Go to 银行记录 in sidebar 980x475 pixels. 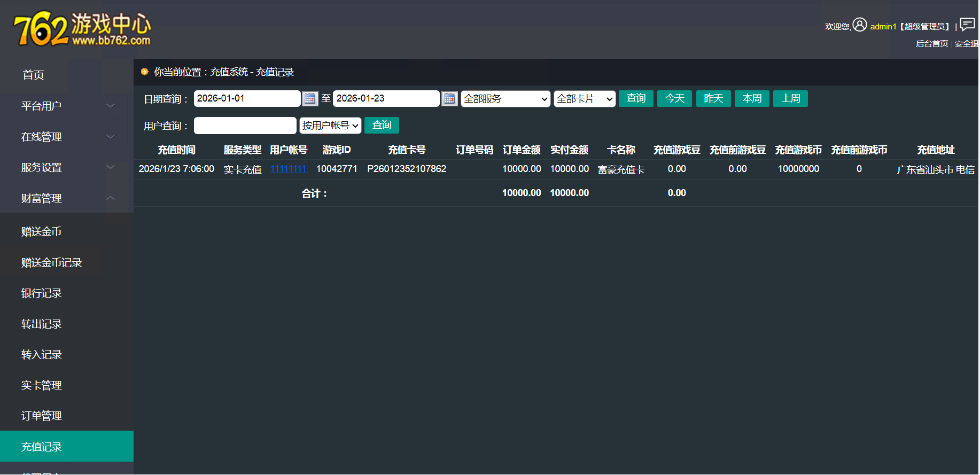[42, 293]
